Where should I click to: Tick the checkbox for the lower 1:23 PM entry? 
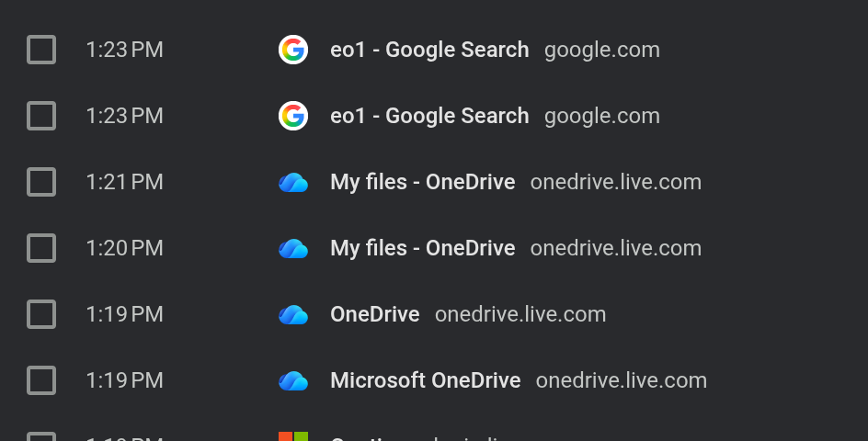point(41,116)
